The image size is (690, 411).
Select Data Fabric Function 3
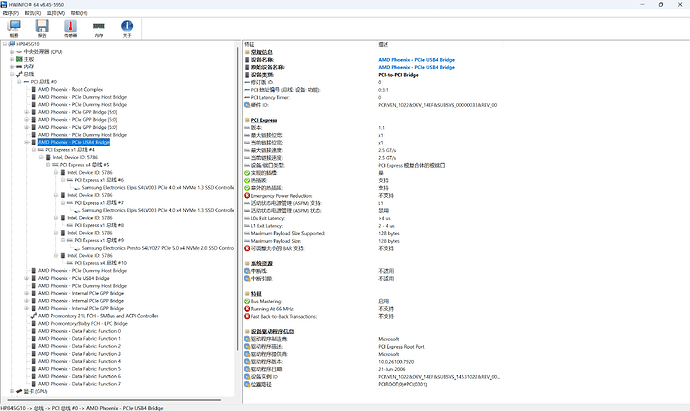pos(79,354)
